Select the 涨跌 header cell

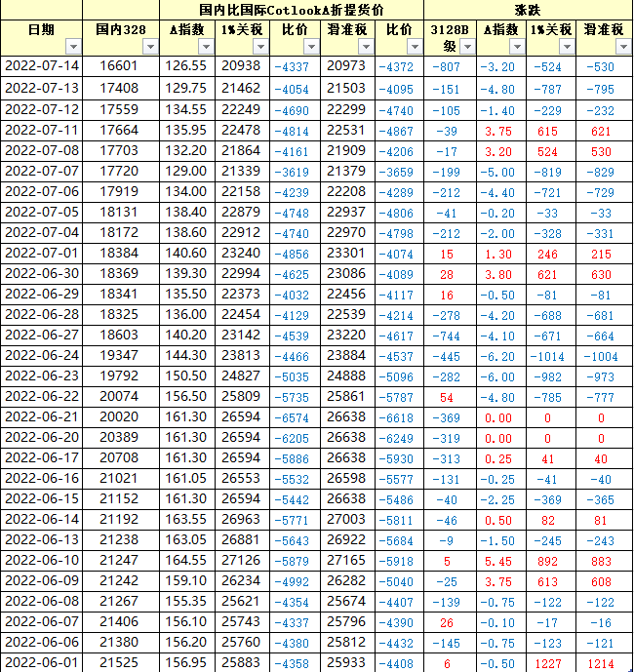pyautogui.click(x=528, y=10)
